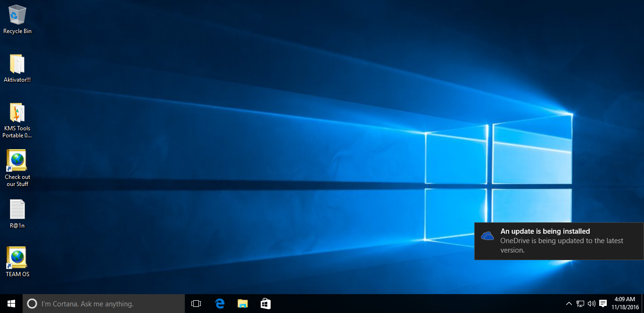
Task: Select the Aktivator!!! folder icon
Action: tap(17, 68)
